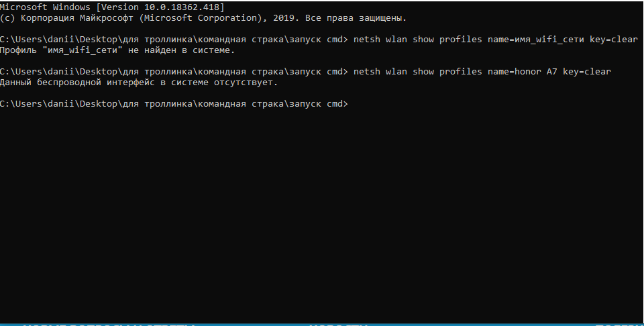Click the version number 10.0.18362.418
Viewport: 644px width, 326px height.
(182, 7)
